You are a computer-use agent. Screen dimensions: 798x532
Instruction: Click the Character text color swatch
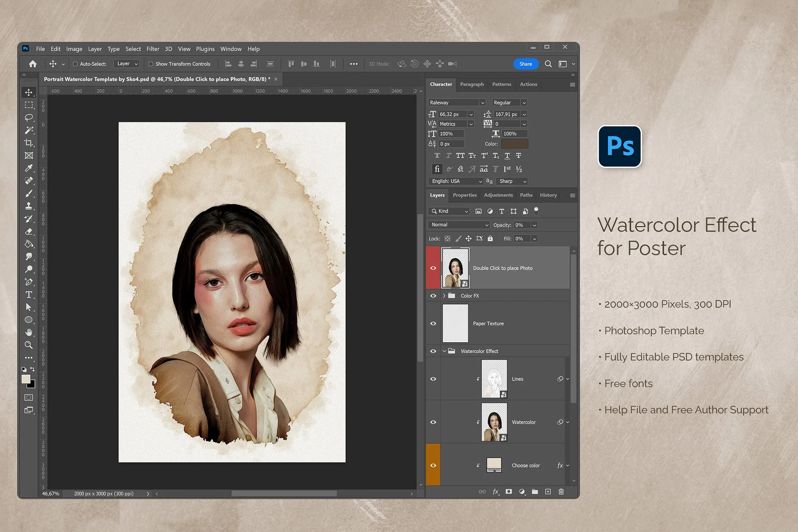coord(515,144)
